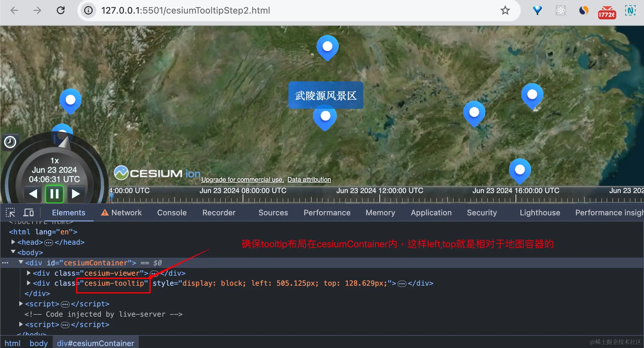The height and width of the screenshot is (348, 644).
Task: Click the leftmost fully visible map pin
Action: [x=70, y=101]
